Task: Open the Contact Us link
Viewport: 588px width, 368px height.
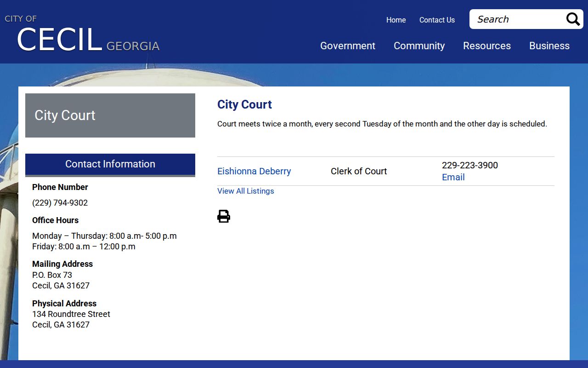Action: 437,20
